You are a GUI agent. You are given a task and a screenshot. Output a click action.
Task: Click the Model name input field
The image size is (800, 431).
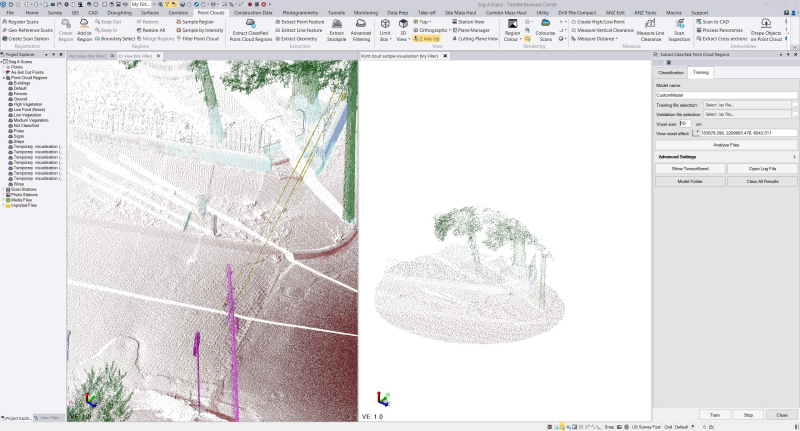pos(725,95)
